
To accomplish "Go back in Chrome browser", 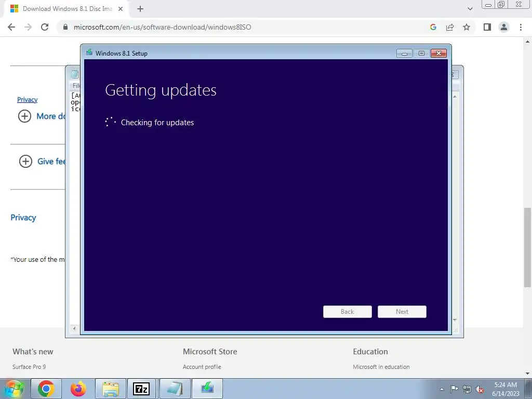I will [x=11, y=27].
